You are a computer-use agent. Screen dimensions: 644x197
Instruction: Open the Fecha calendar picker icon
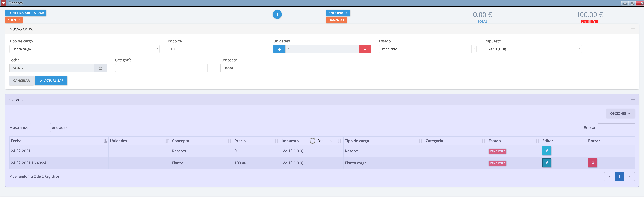tap(101, 68)
